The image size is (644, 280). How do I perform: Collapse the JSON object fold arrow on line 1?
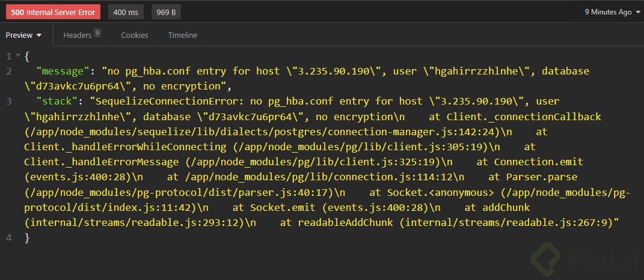click(x=17, y=56)
